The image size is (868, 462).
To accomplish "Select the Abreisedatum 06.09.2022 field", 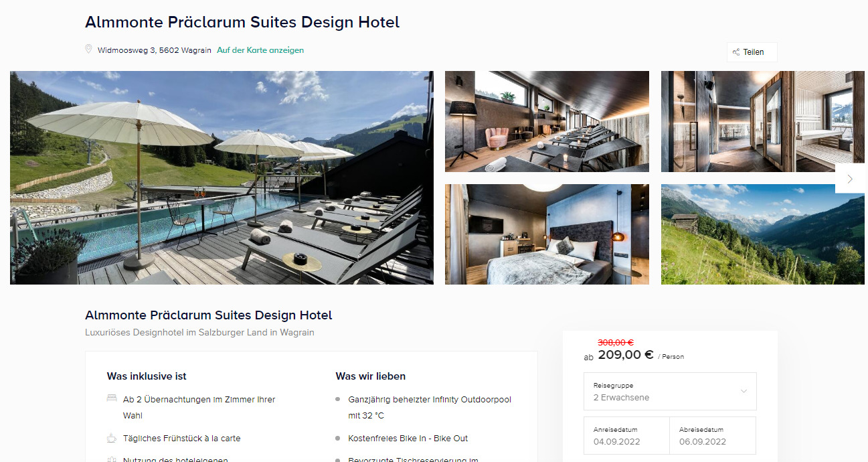I will (x=713, y=435).
